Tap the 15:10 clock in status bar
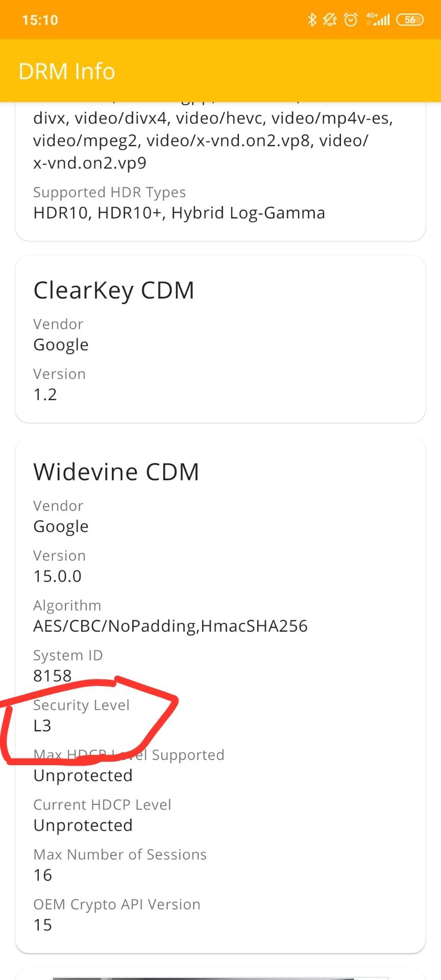This screenshot has width=441, height=980. [40, 20]
